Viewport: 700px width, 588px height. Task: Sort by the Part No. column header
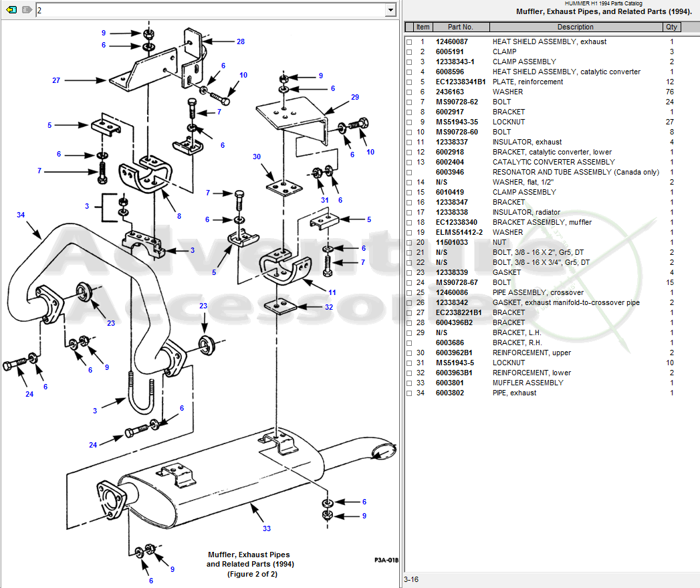point(460,27)
